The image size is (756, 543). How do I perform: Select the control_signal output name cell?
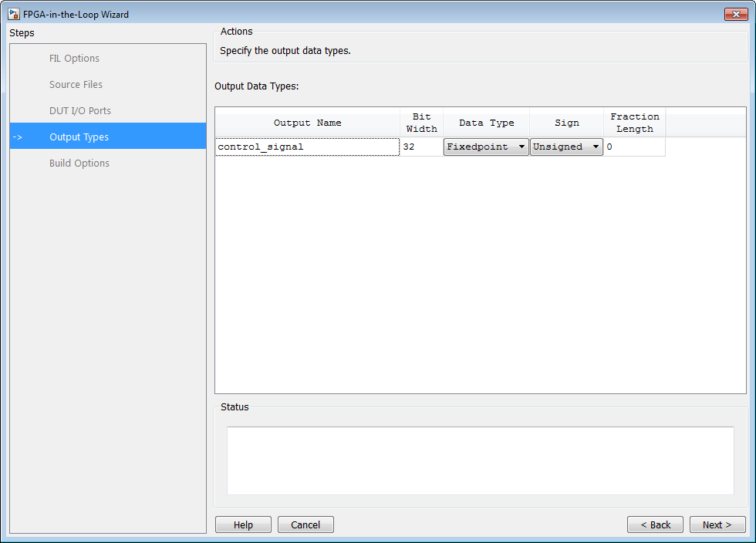(x=307, y=147)
